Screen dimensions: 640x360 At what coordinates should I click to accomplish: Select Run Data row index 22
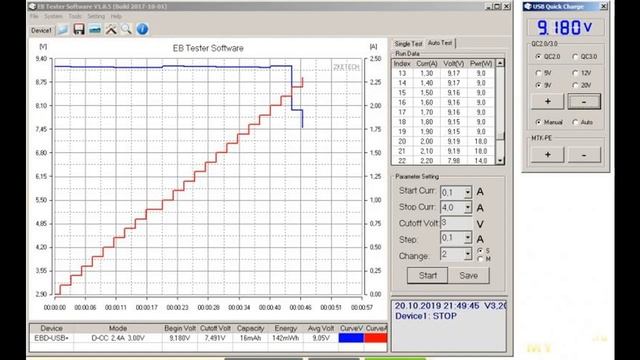click(444, 160)
